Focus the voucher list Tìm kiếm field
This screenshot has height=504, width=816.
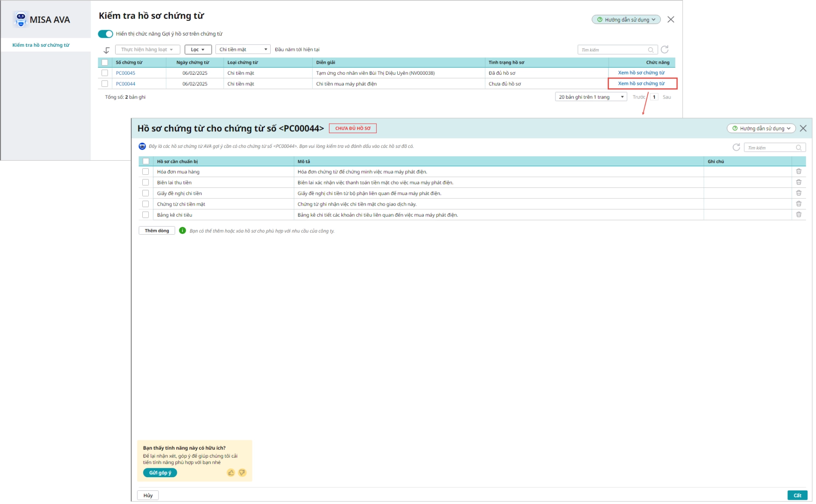coord(618,50)
